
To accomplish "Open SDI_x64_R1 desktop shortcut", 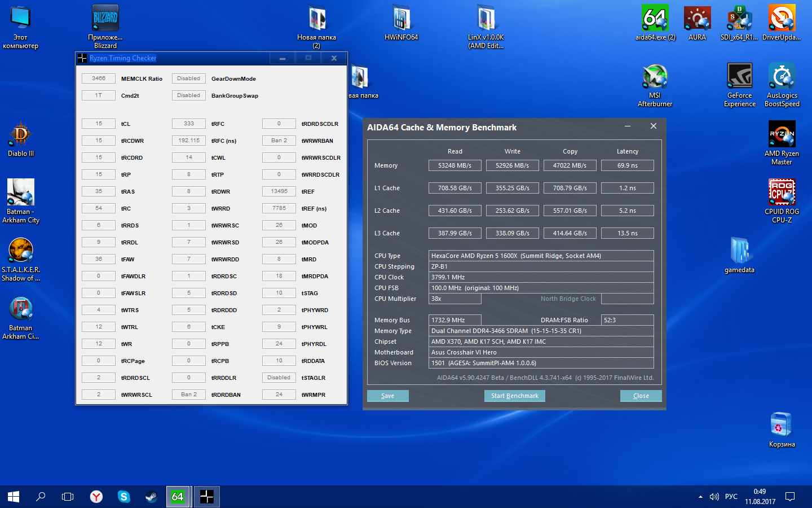I will pos(739,23).
